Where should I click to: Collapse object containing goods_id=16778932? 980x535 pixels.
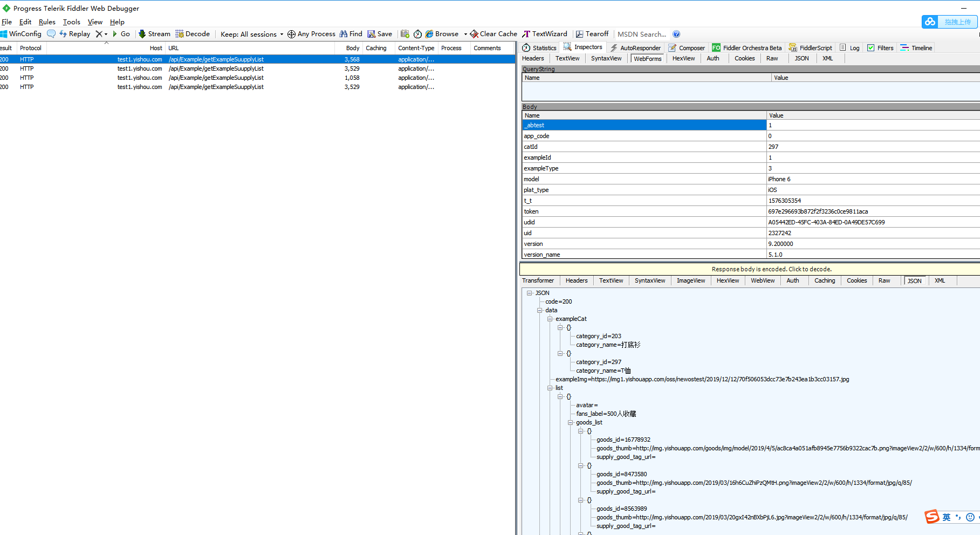(581, 431)
